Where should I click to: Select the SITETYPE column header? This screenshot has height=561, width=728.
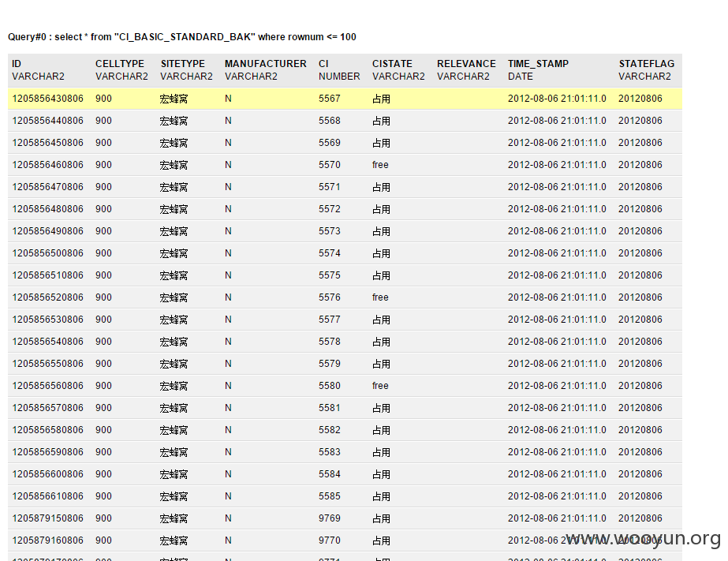[x=182, y=64]
